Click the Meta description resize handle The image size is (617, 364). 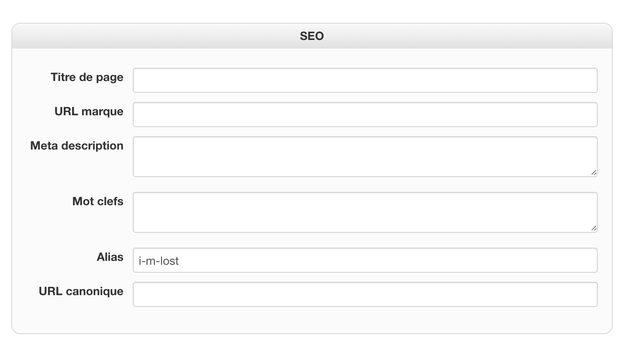point(594,173)
